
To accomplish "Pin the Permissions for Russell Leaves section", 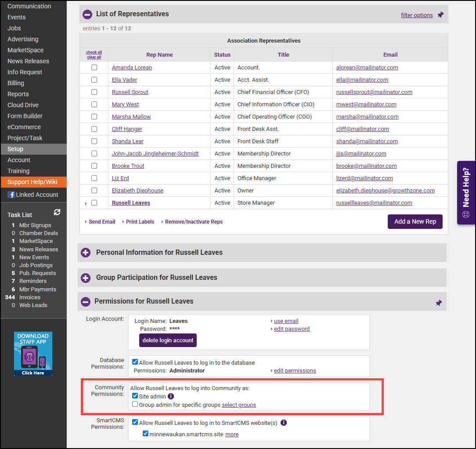I will click(439, 303).
